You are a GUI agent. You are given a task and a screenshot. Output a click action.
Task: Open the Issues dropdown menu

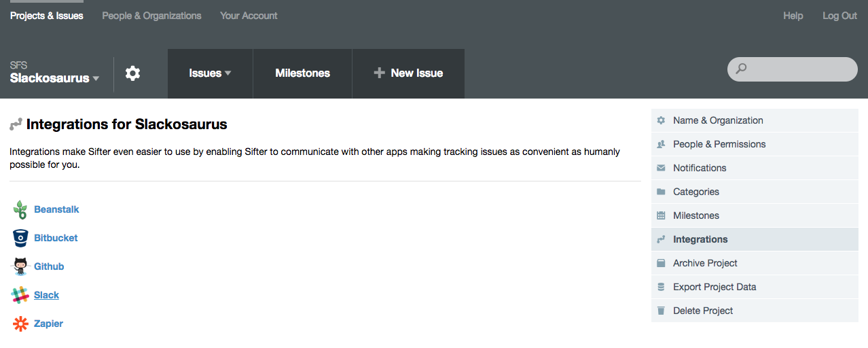(210, 73)
